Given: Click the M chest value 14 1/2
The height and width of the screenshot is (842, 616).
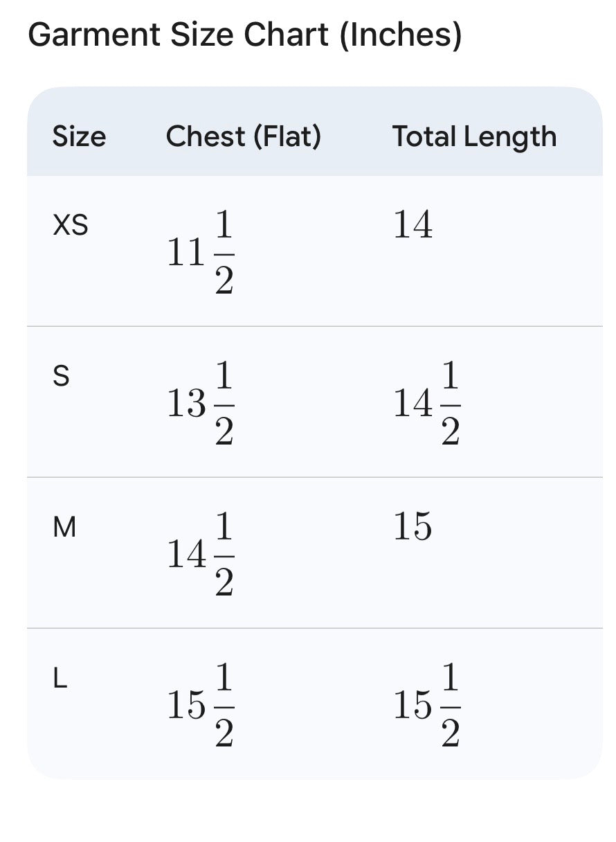Looking at the screenshot, I should click(x=201, y=555).
